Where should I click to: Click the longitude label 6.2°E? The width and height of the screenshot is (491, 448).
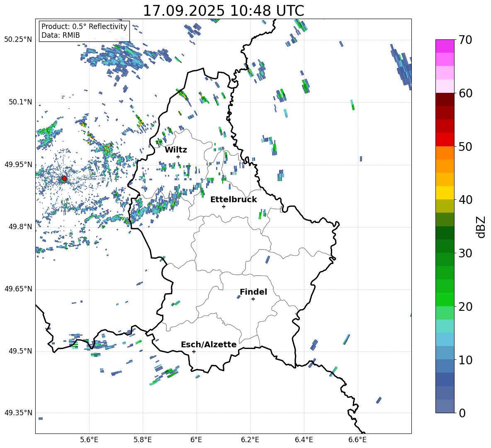[250, 440]
